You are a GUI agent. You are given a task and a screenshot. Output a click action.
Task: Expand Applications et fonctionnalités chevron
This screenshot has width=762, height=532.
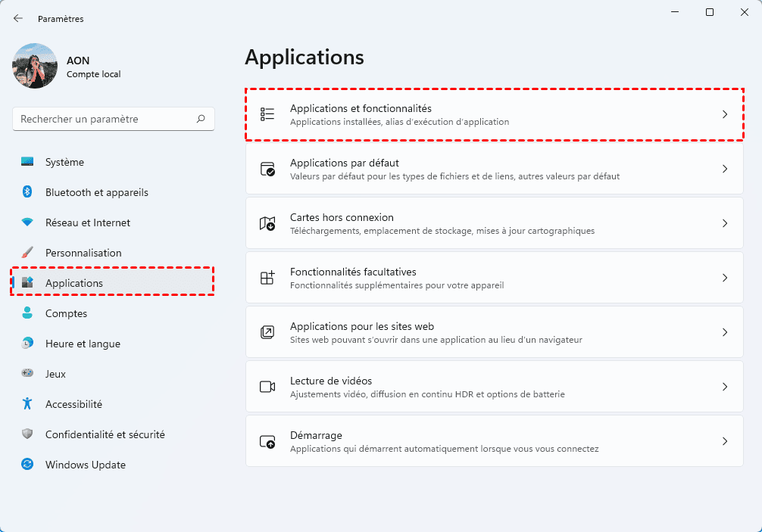tap(724, 114)
